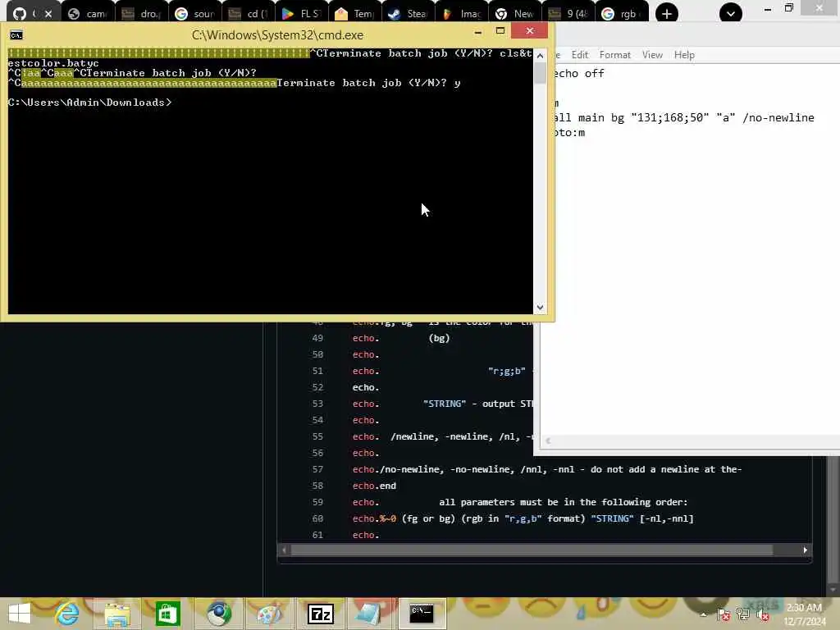
Task: Switch to the 'dro' browser tab
Action: (141, 13)
